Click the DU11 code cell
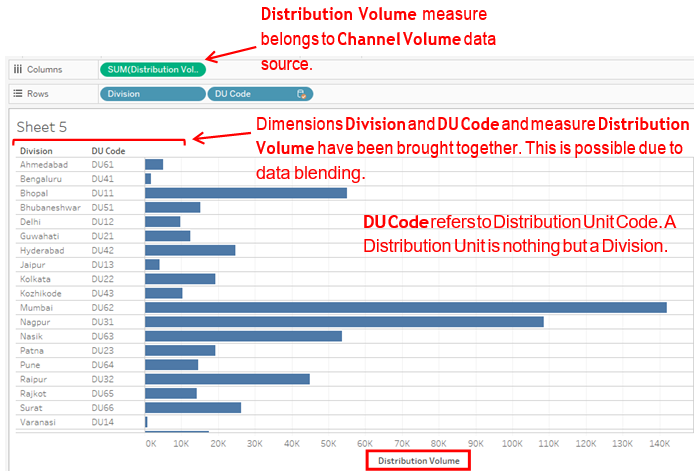The width and height of the screenshot is (699, 476). coord(103,193)
